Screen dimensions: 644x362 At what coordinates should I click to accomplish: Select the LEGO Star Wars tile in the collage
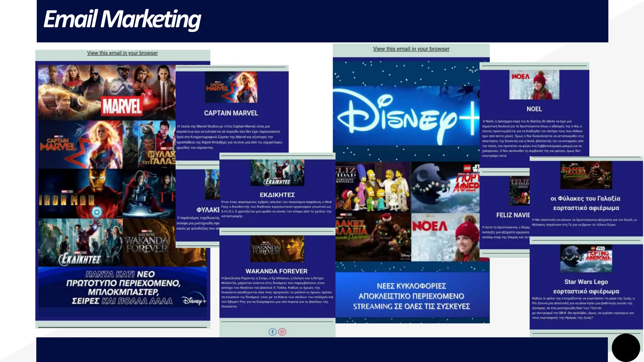pyautogui.click(x=445, y=188)
